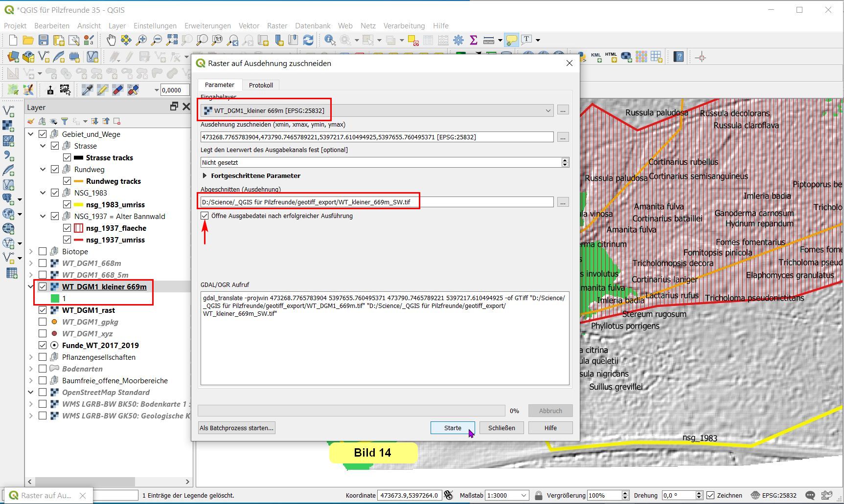Expand Fortgeschrittene Parameter section
The width and height of the screenshot is (844, 504).
click(x=205, y=175)
